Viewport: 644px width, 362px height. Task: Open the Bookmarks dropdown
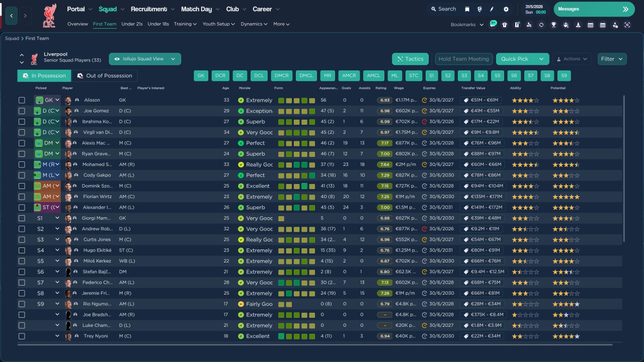(467, 25)
